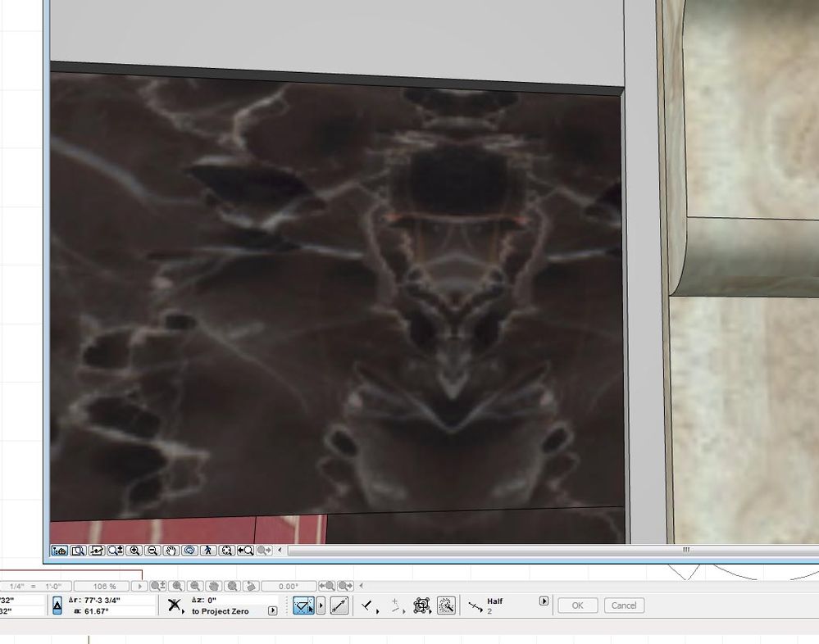Click the 0.00° orientation value
Viewport: 819px width, 644px height.
click(289, 586)
